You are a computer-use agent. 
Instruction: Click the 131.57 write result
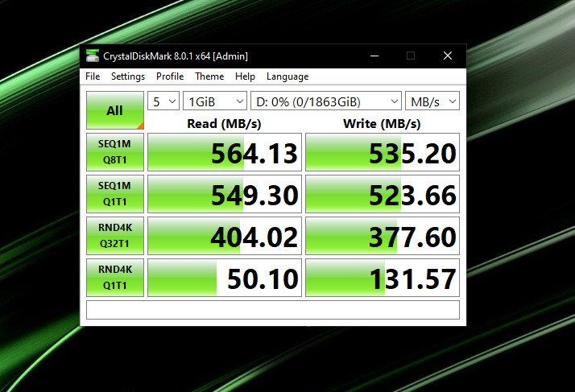tap(382, 278)
